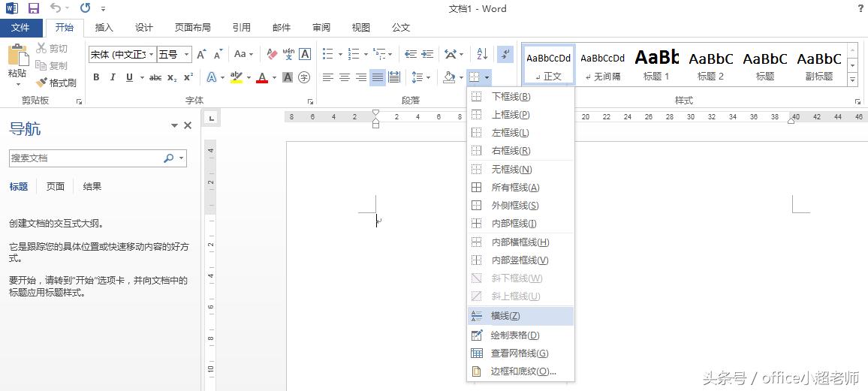The width and height of the screenshot is (868, 391).
Task: Toggle strikethrough (abc) formatting
Action: tap(155, 77)
